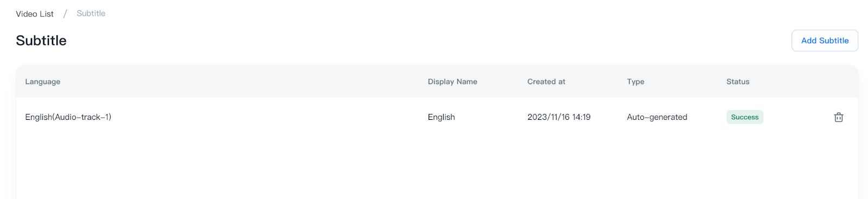Image resolution: width=868 pixels, height=199 pixels.
Task: Click the Auto-generated type value
Action: point(657,117)
